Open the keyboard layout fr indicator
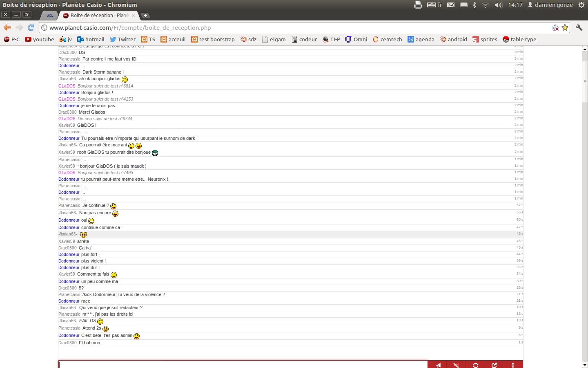The height and width of the screenshot is (368, 588). [x=434, y=5]
